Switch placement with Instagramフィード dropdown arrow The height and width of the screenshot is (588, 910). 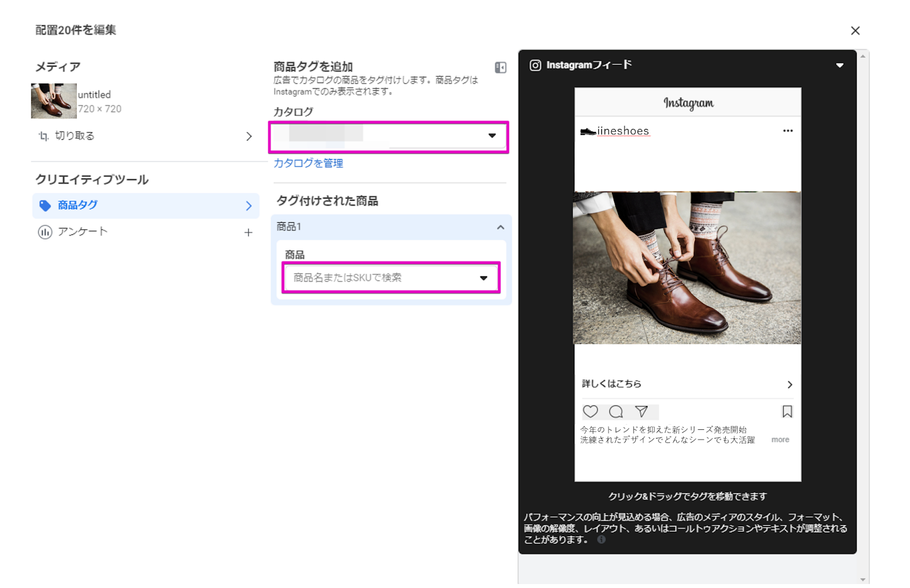point(839,65)
